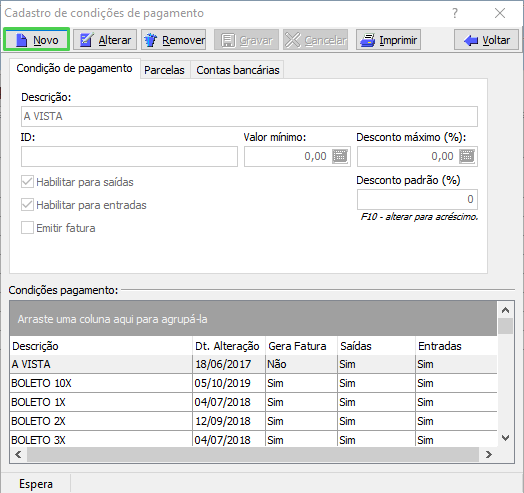The height and width of the screenshot is (493, 524).
Task: Open calculator icon in Desconto máximo field
Action: (467, 156)
